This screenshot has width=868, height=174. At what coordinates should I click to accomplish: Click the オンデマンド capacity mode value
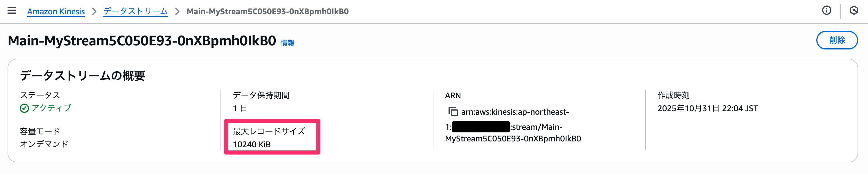click(44, 144)
